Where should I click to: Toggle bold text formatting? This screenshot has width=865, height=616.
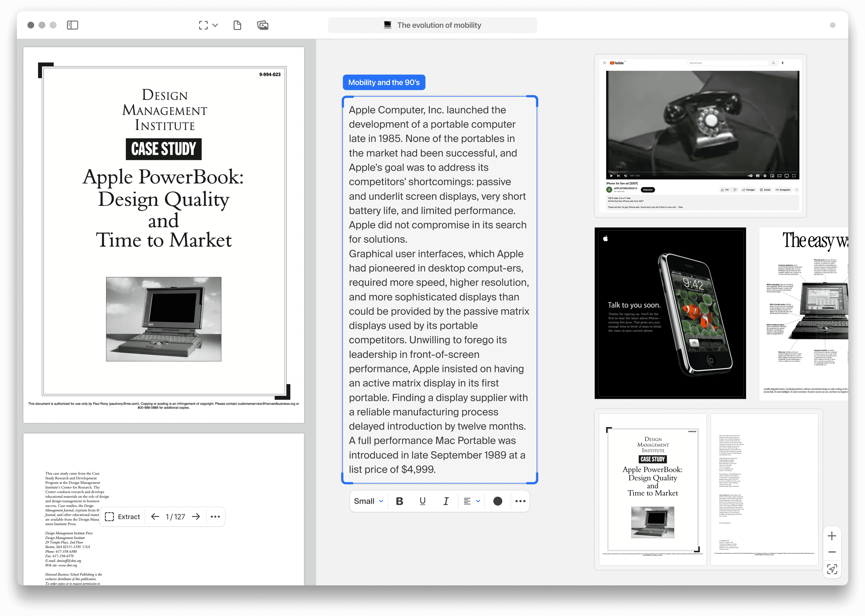click(x=399, y=501)
